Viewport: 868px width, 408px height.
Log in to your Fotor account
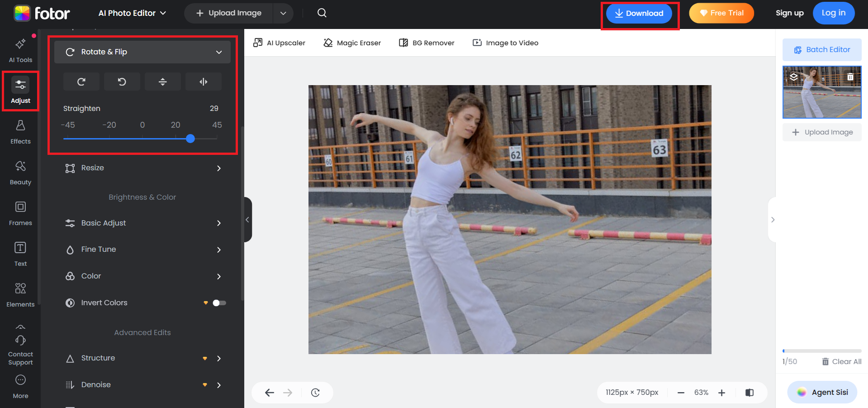click(834, 13)
